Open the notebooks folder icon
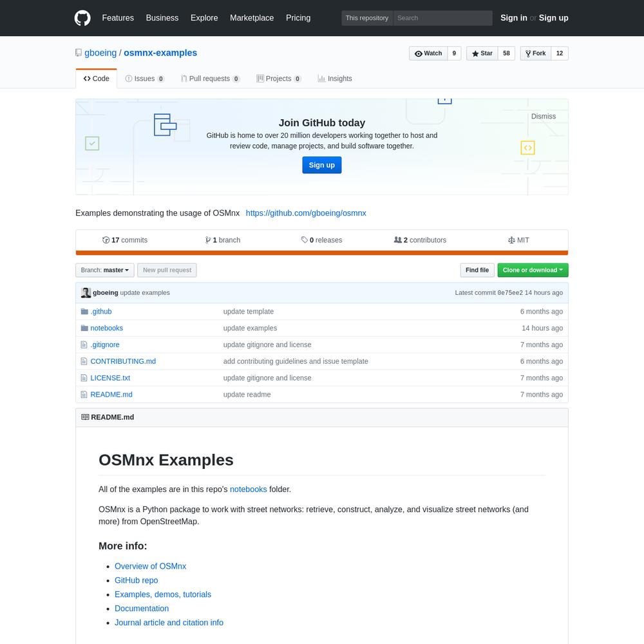The height and width of the screenshot is (644, 644). (84, 328)
